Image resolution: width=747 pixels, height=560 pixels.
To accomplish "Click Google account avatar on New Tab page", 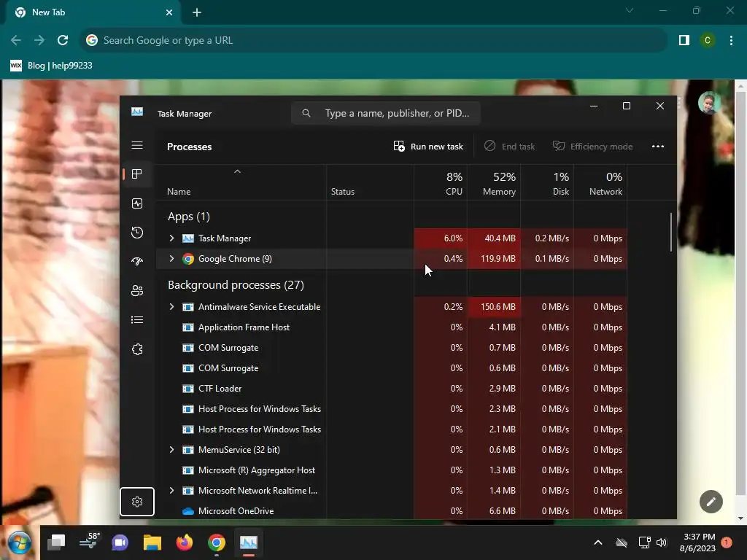I will coord(709,102).
